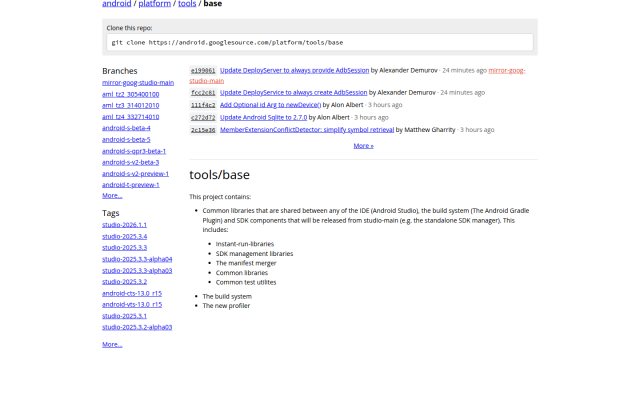Click the git clone command field

pyautogui.click(x=320, y=42)
